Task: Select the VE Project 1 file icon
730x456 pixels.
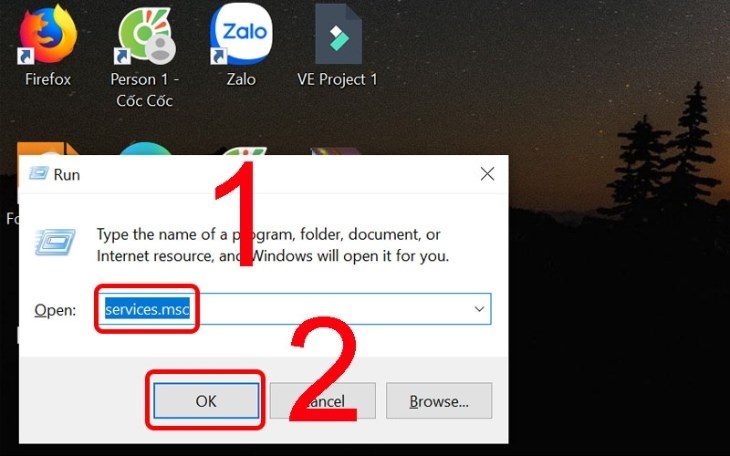Action: (x=338, y=34)
